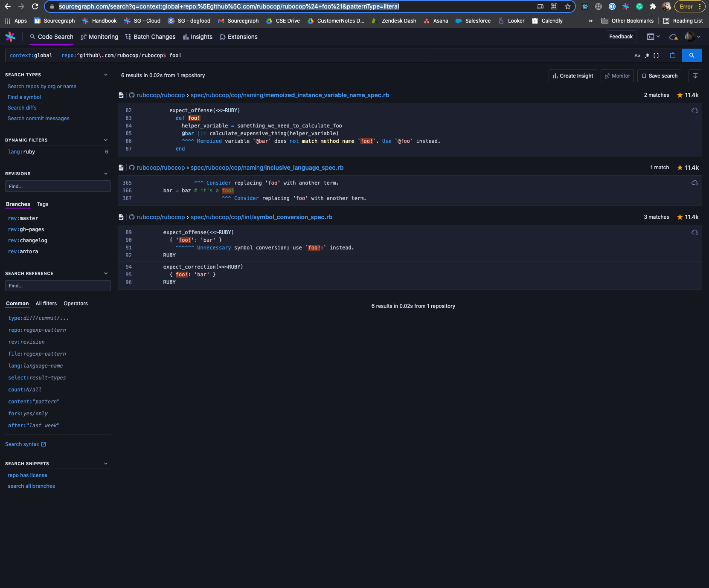Image resolution: width=709 pixels, height=588 pixels.
Task: Click the file icon beside memoized_instance_variable_name_spec.rb
Action: [121, 95]
